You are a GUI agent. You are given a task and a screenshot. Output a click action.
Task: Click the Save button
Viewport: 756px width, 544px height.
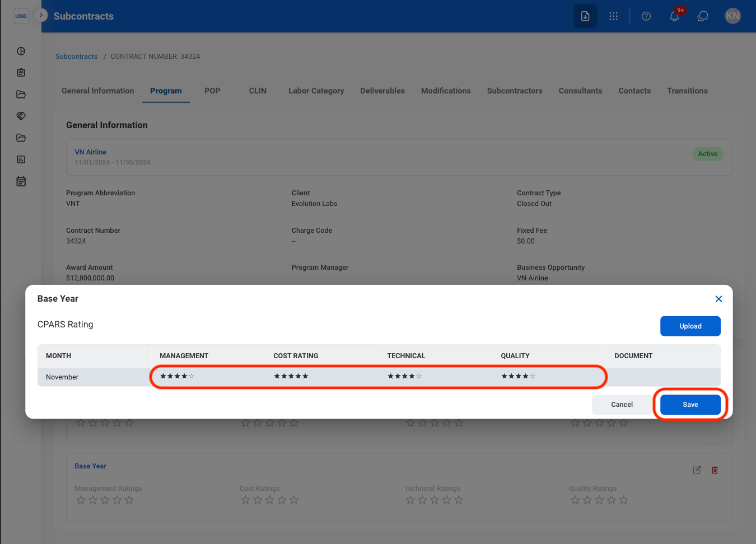pos(690,405)
